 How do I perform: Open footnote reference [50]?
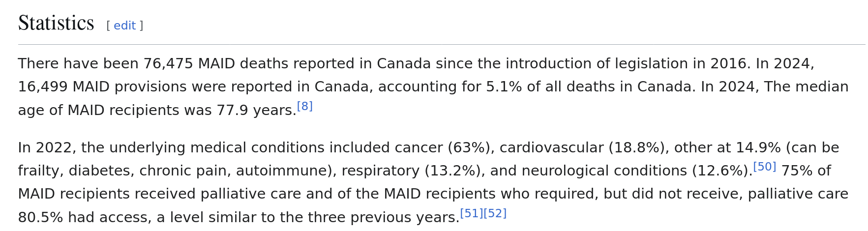pos(765,167)
